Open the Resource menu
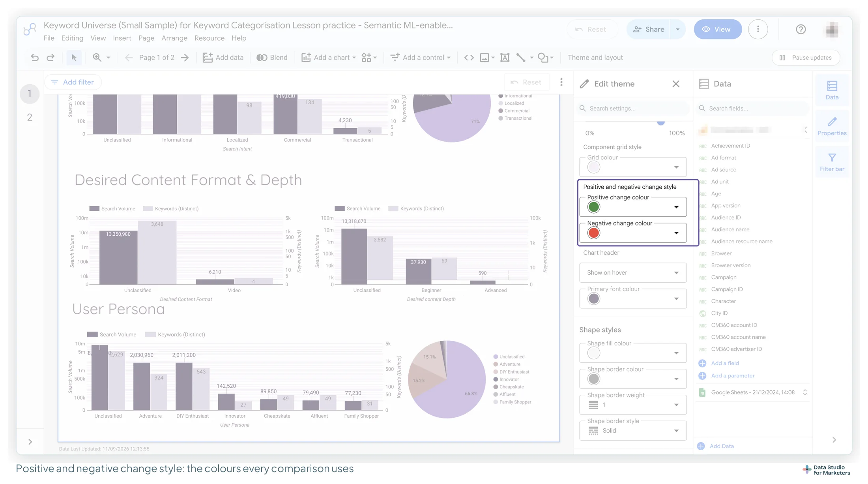 pyautogui.click(x=210, y=38)
